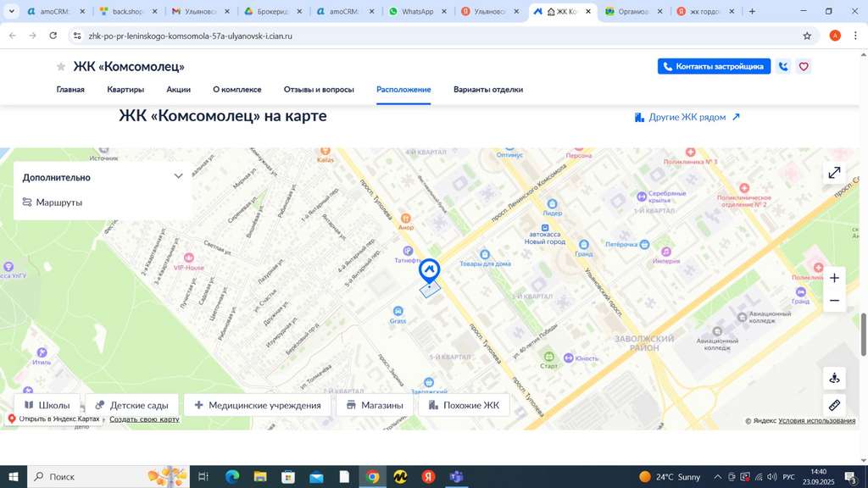
Task: Zoom in on the map
Action: point(834,279)
